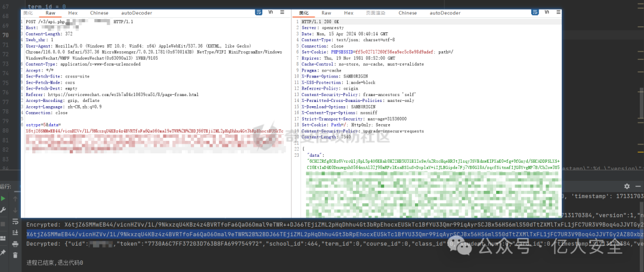Select Chinese tab in request panel
The image size is (644, 272).
100,13
